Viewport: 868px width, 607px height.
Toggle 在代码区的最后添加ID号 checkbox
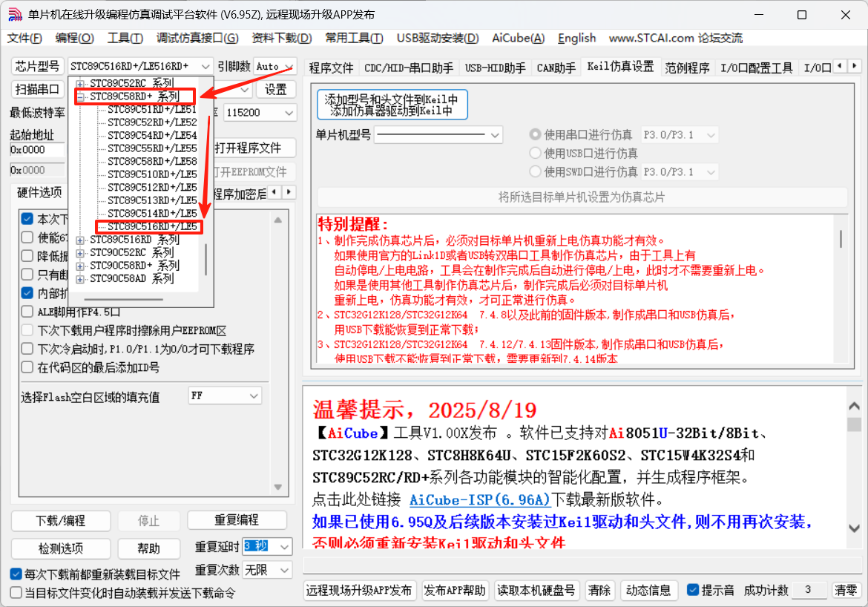(x=27, y=367)
